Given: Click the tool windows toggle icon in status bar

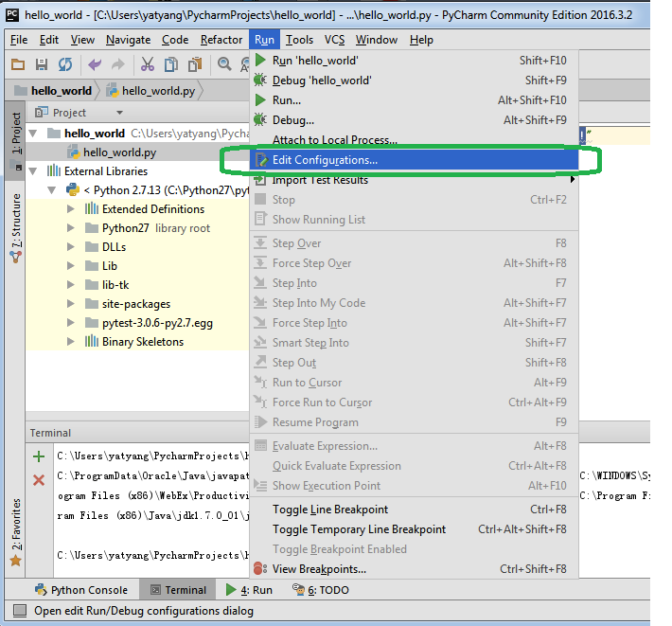Looking at the screenshot, I should 20,611.
